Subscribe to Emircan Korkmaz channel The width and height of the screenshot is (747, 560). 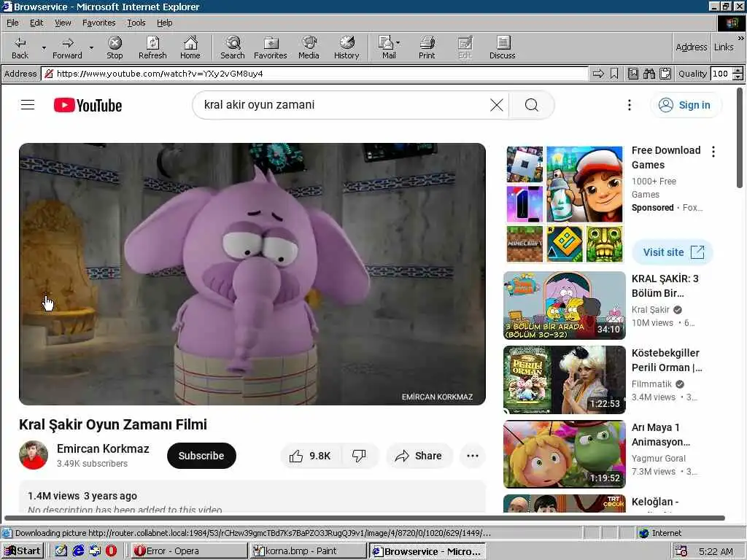[201, 456]
